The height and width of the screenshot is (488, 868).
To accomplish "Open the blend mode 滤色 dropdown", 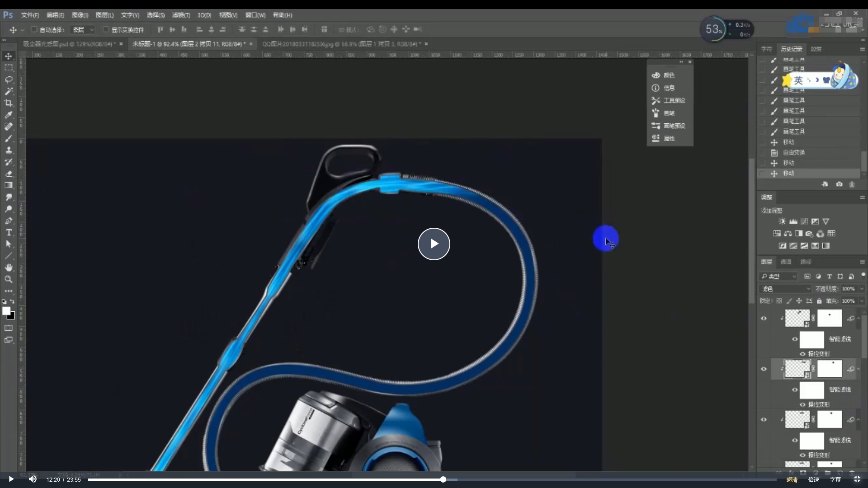I will point(786,289).
